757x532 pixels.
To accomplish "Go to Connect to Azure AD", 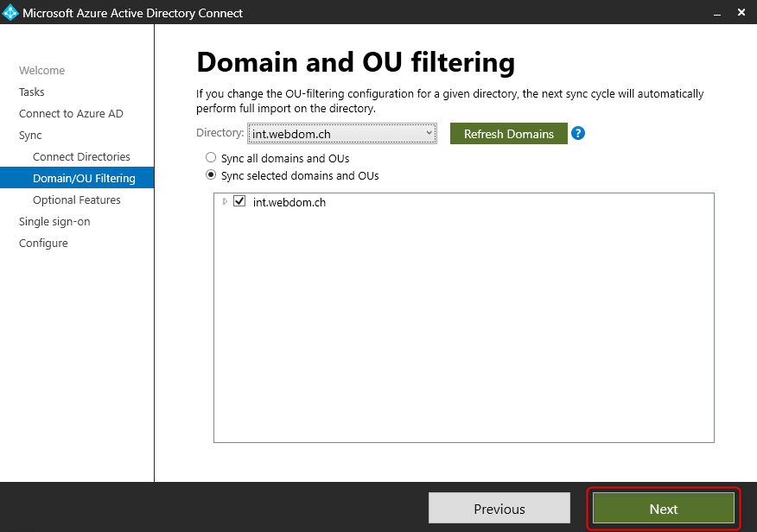I will [x=71, y=113].
